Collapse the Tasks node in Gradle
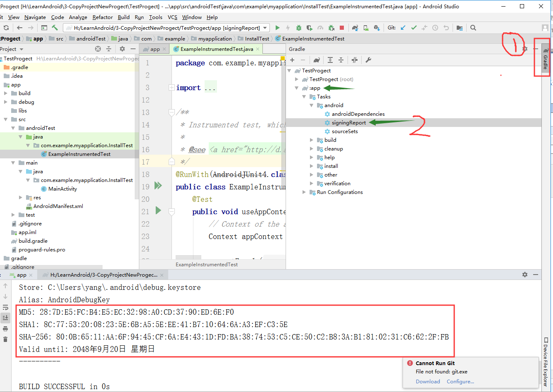The width and height of the screenshot is (553, 392). point(304,97)
